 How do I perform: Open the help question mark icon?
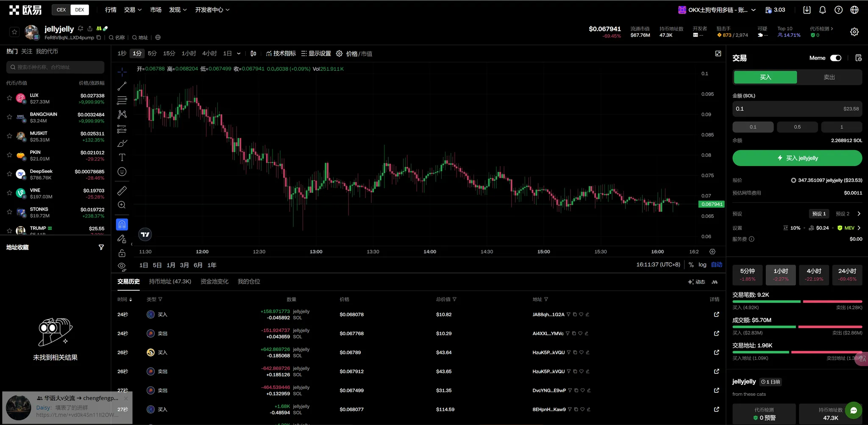838,10
